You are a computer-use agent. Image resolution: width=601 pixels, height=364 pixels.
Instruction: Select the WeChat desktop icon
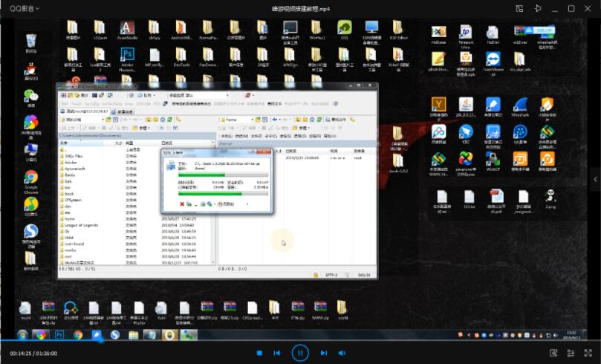[x=30, y=98]
